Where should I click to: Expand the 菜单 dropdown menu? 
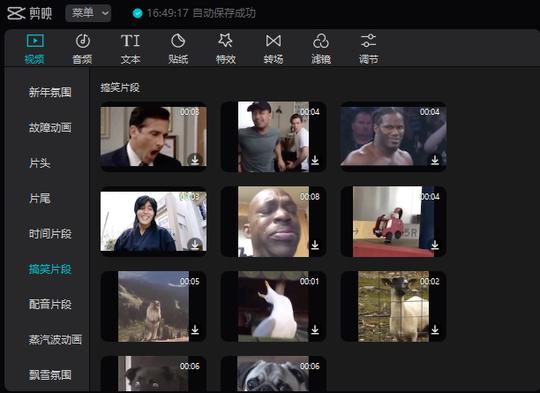coord(88,13)
